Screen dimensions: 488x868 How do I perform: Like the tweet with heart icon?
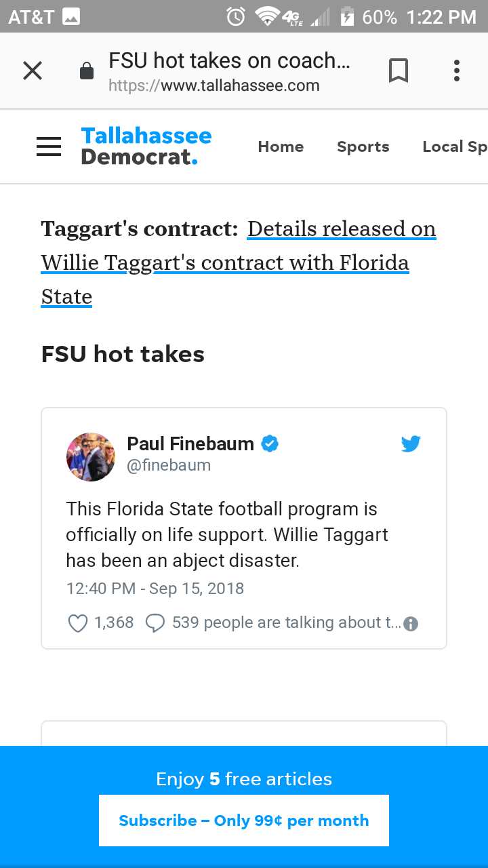tap(78, 623)
